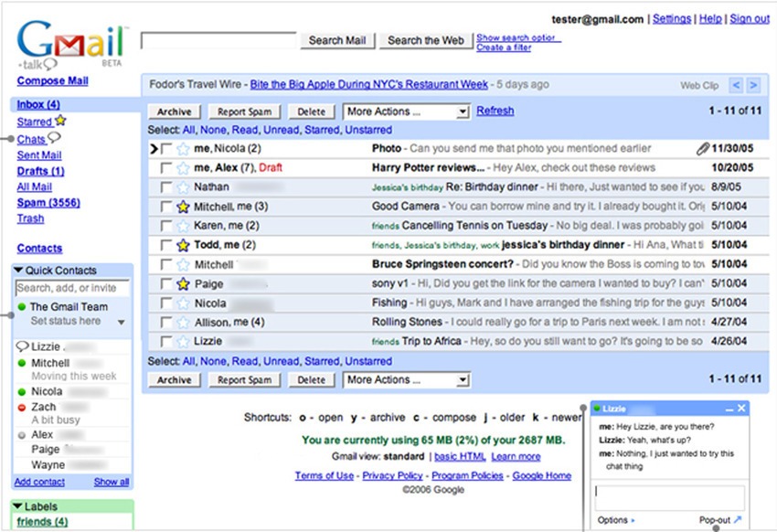Open Gmail Settings
The height and width of the screenshot is (532, 777).
[x=672, y=17]
